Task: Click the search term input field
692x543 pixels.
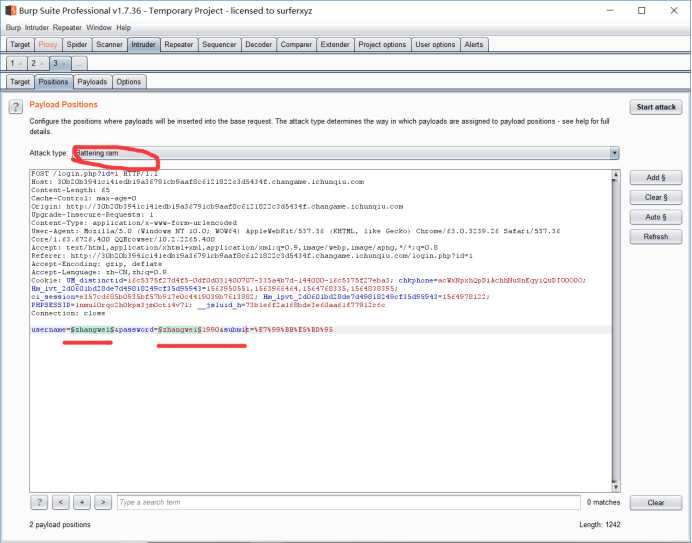Action: [349, 502]
